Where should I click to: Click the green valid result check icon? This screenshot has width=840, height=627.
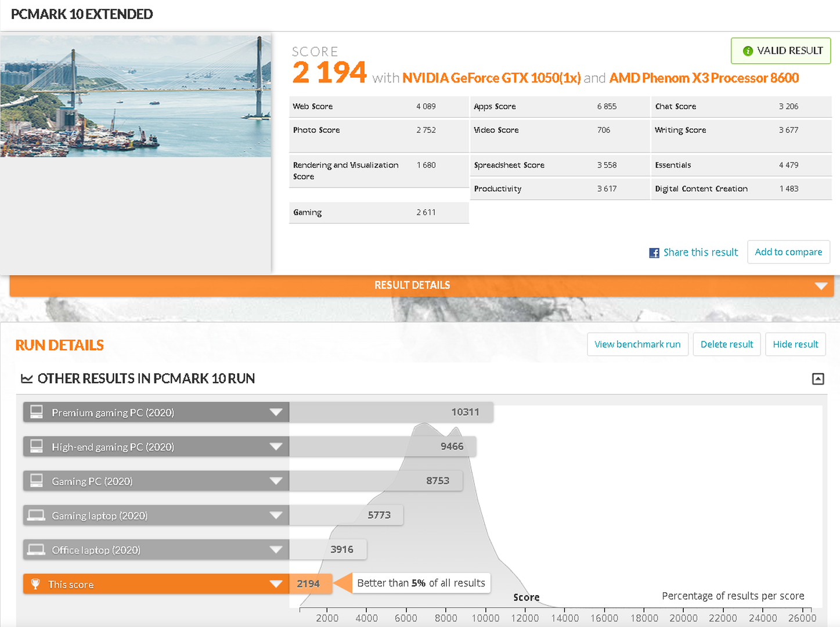[748, 51]
